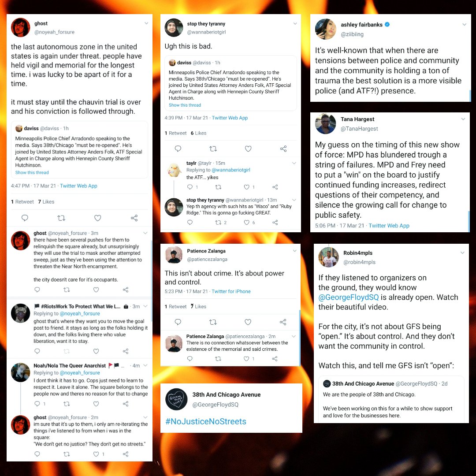The image size is (476, 476).
Task: Follow the @GeorgeFloydSQ mention link
Action: pos(349,297)
